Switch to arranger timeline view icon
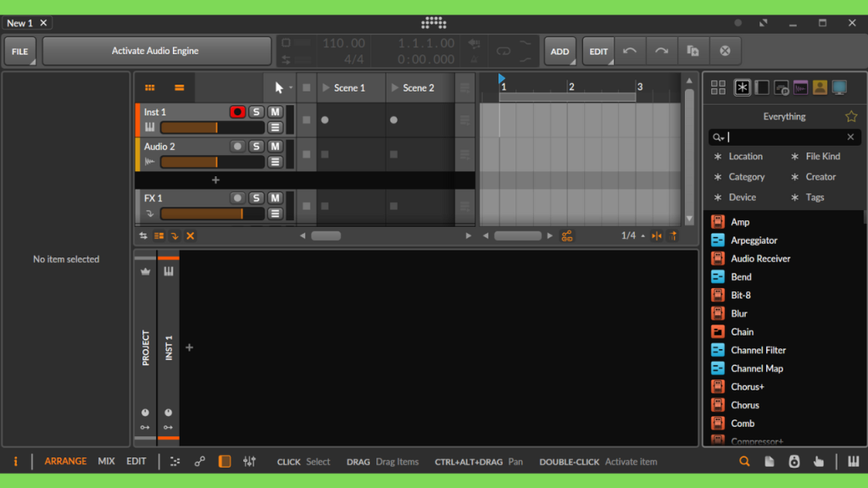 (x=179, y=87)
